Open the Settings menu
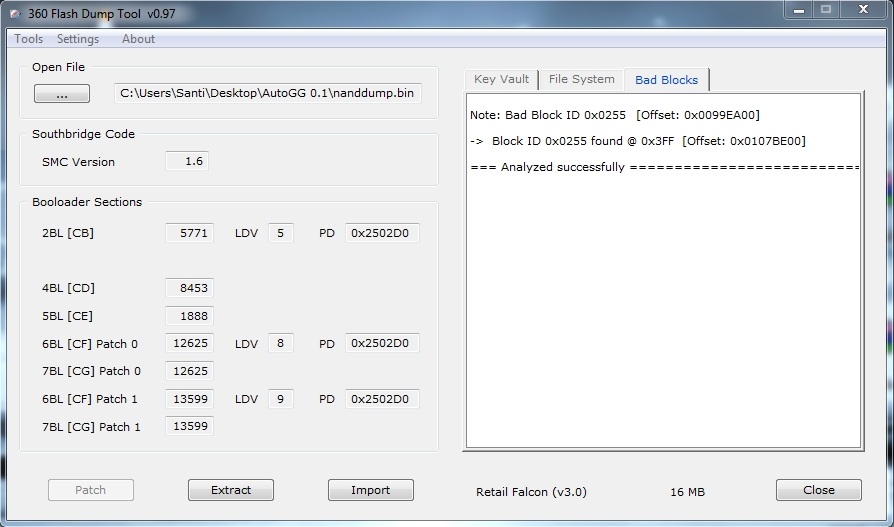Image resolution: width=894 pixels, height=527 pixels. pos(78,39)
